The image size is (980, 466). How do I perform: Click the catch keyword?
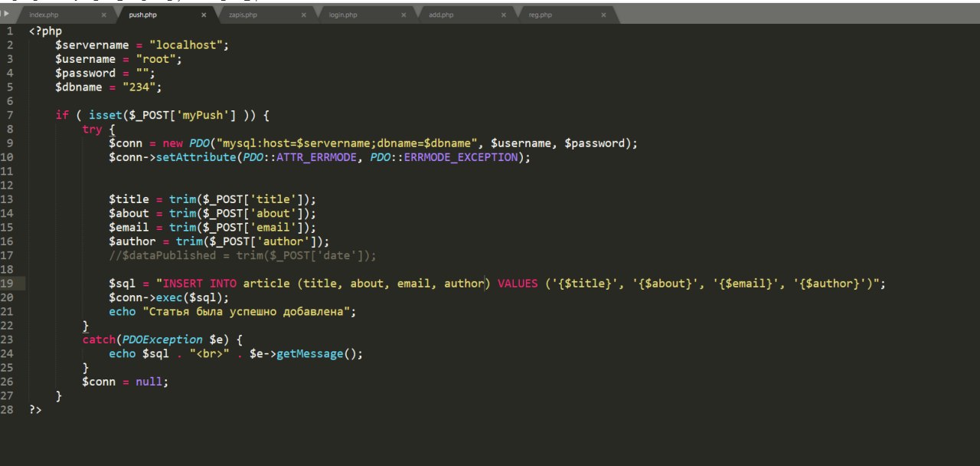pos(99,340)
